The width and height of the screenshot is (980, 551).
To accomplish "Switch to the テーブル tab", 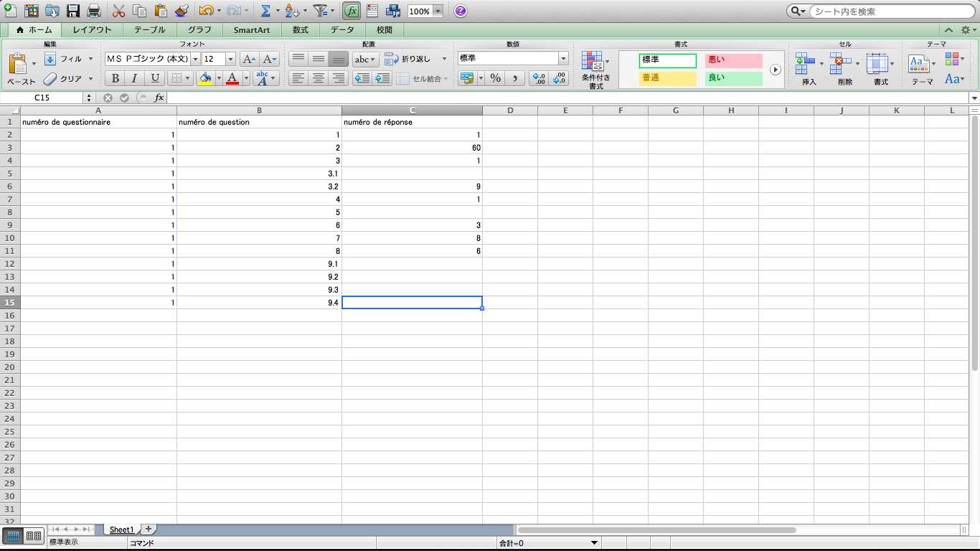I will coord(150,30).
